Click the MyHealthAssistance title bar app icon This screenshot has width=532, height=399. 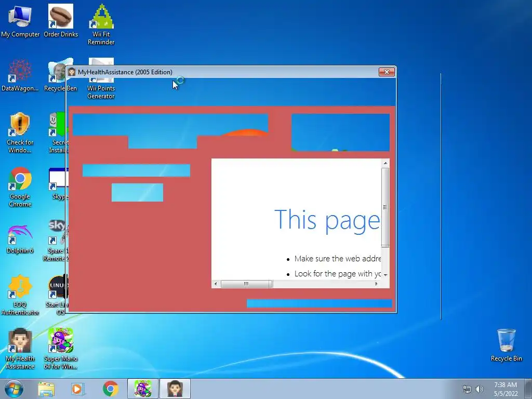pos(72,72)
